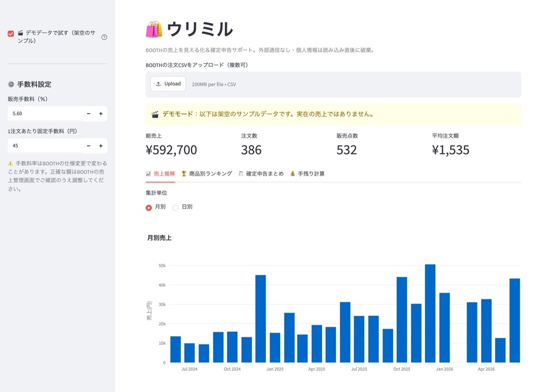Screen dimensions: 552x392
Task: Decrease 固定手数料 with minus button
Action: (88, 145)
